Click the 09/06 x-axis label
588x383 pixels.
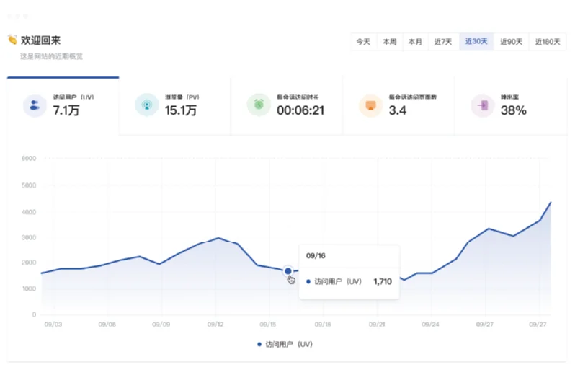tap(107, 324)
